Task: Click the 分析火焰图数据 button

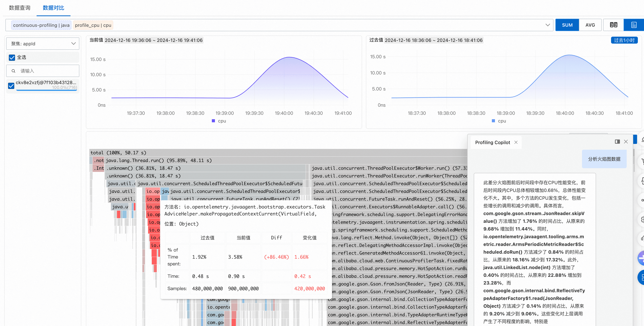Action: [x=604, y=159]
